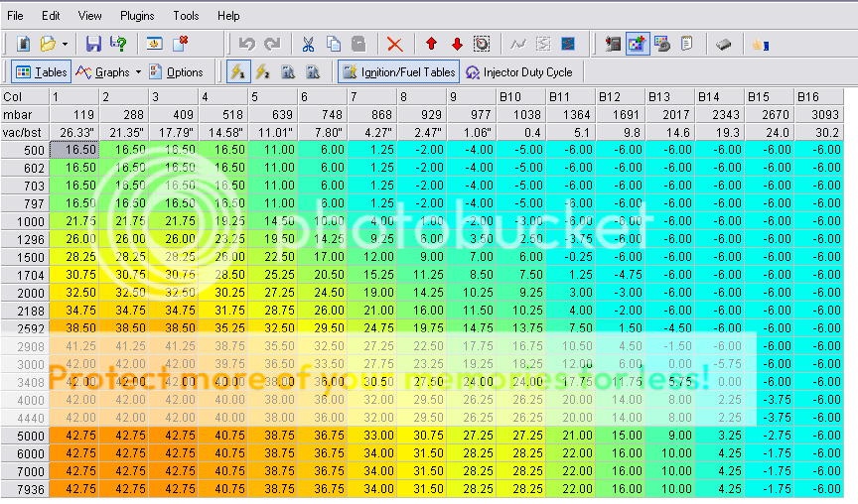Click the new file icon
Viewport: 858px width, 504px height.
tap(24, 44)
